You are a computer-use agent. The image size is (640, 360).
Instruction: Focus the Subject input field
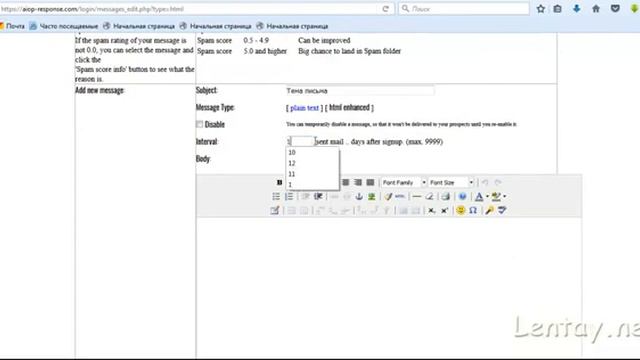click(360, 91)
